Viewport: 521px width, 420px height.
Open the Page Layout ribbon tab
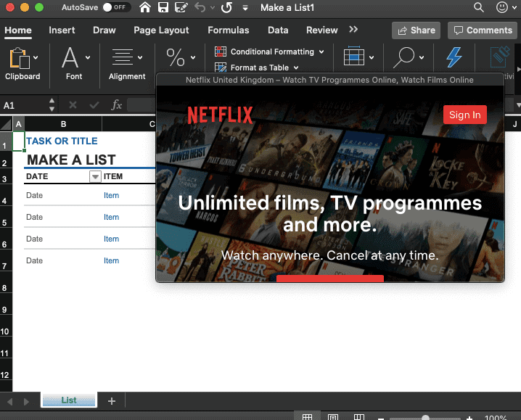point(161,30)
